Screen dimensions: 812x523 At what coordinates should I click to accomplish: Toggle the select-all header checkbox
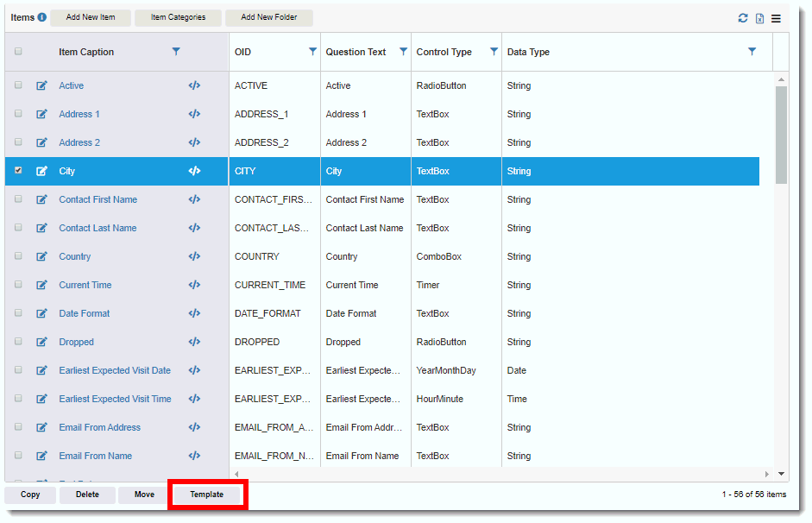18,51
